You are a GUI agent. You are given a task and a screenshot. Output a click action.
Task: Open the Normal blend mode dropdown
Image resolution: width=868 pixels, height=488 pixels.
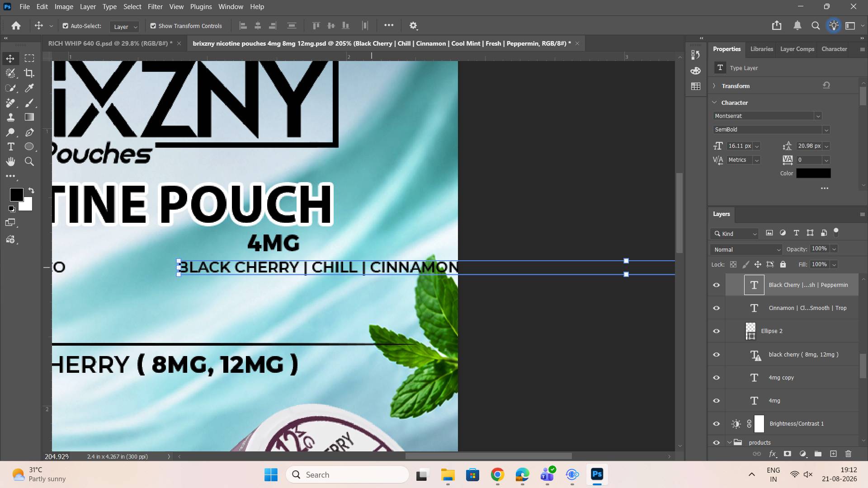pyautogui.click(x=746, y=249)
